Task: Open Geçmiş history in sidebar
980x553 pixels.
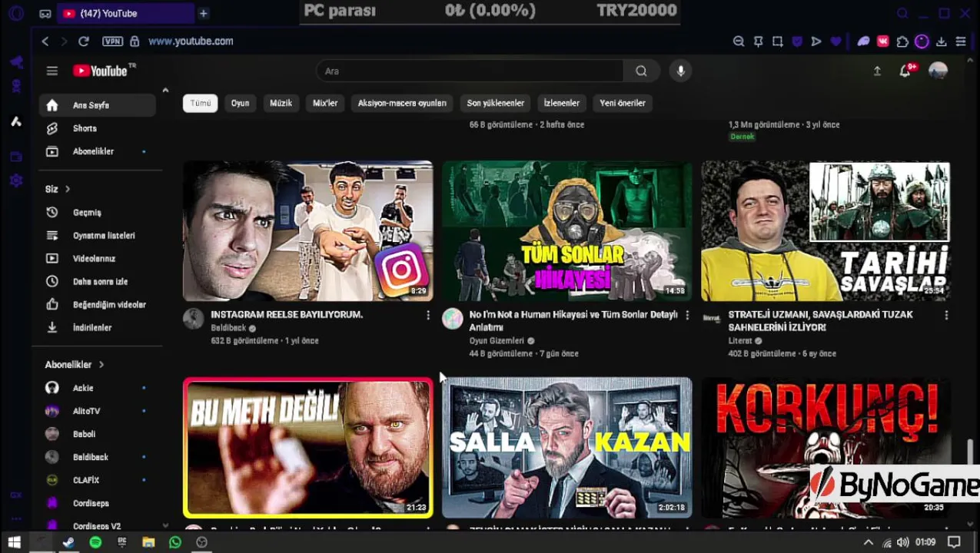Action: coord(98,213)
